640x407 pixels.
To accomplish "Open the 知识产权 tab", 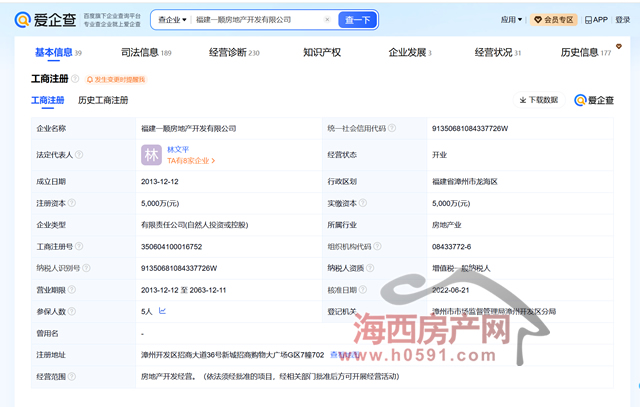I will click(321, 52).
